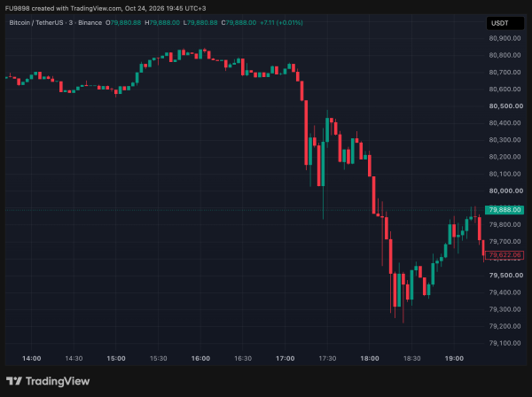Click the 16:30 time axis label
The width and height of the screenshot is (532, 397).
click(x=243, y=358)
